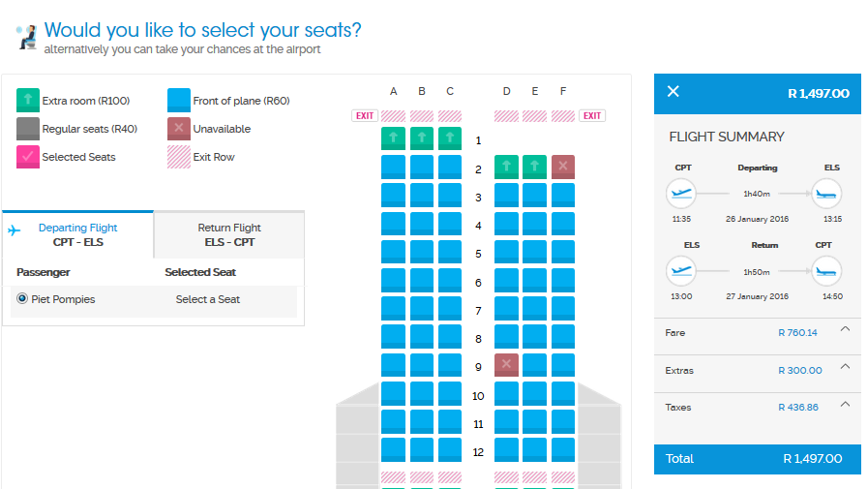This screenshot has width=868, height=489.
Task: Click the Select a Seat link
Action: (x=208, y=299)
